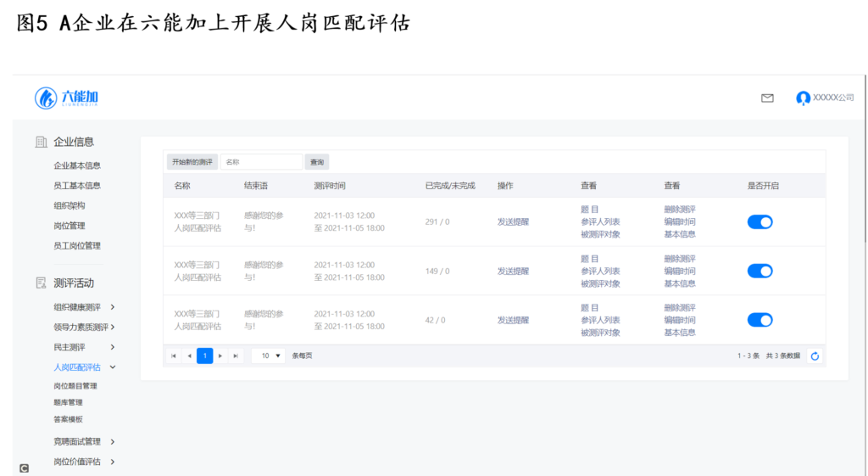This screenshot has width=868, height=476.
Task: Expand 民主测评 chevron
Action: [x=113, y=347]
